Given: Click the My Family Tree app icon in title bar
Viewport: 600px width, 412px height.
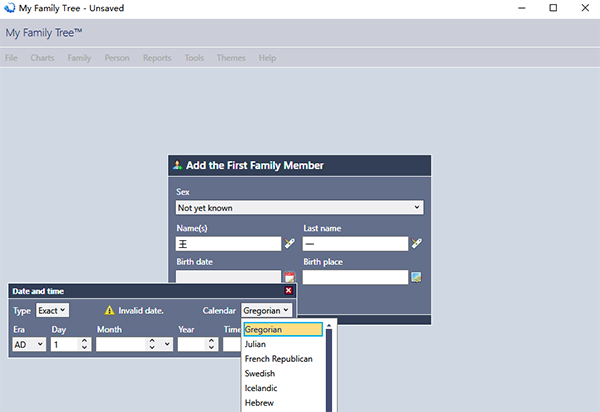Looking at the screenshot, I should pos(9,8).
